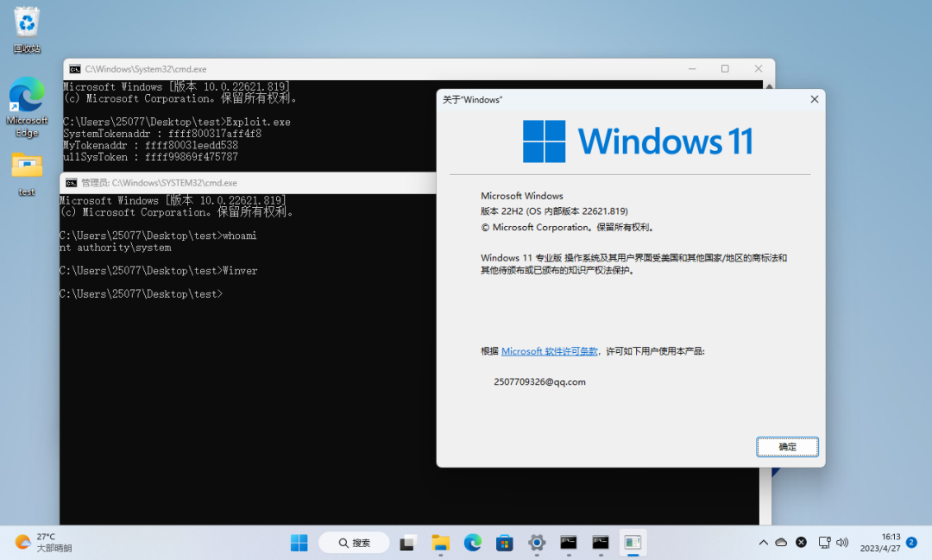Open Microsoft Store from the taskbar
The image size is (932, 560).
[505, 542]
